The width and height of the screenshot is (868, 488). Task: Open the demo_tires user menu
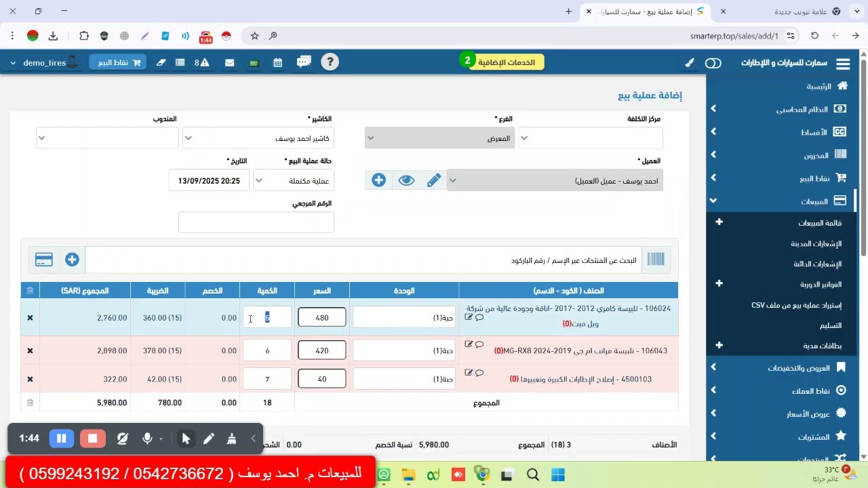point(43,62)
